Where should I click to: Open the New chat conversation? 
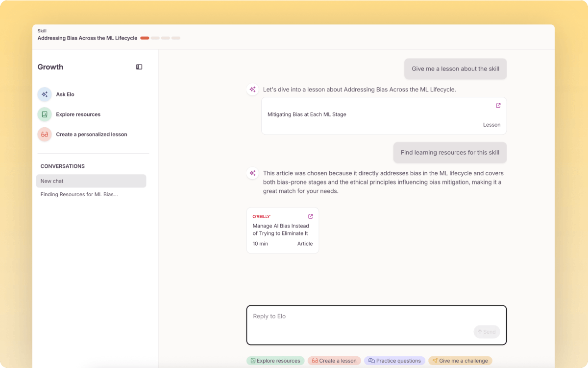91,181
